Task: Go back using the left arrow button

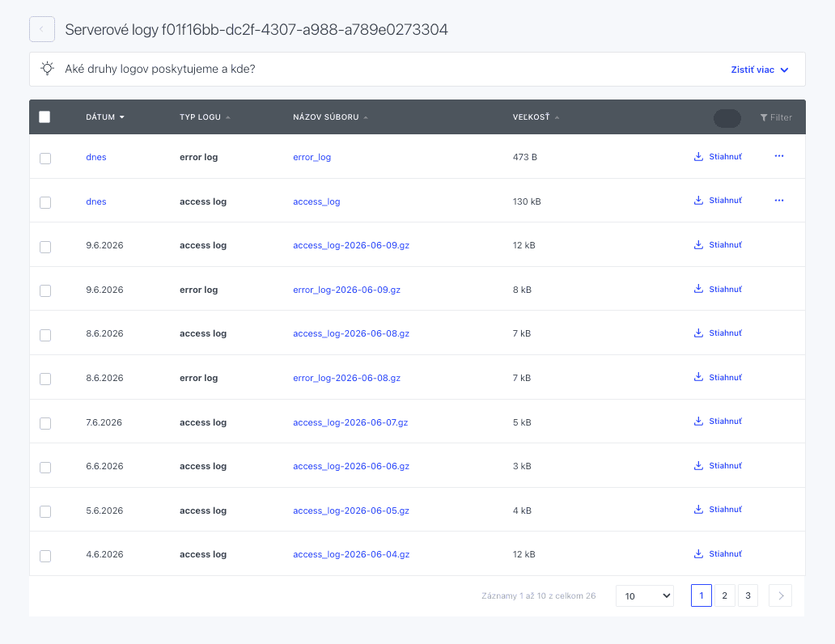Action: click(41, 29)
